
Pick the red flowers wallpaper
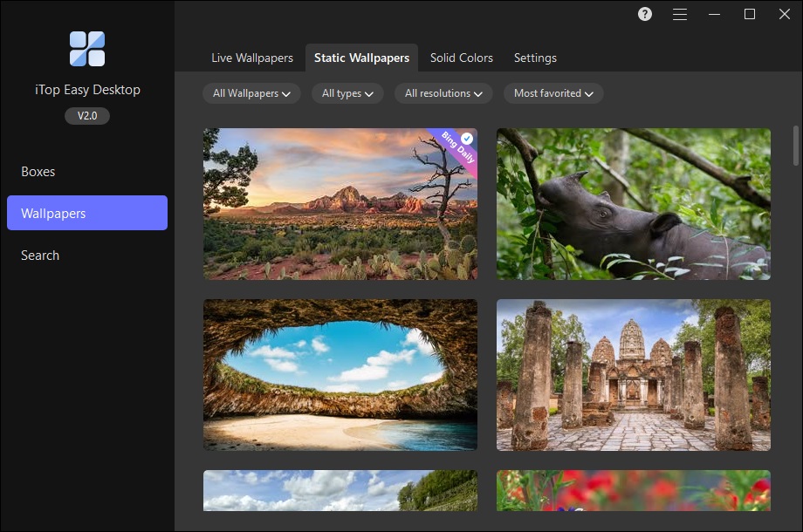click(x=634, y=490)
